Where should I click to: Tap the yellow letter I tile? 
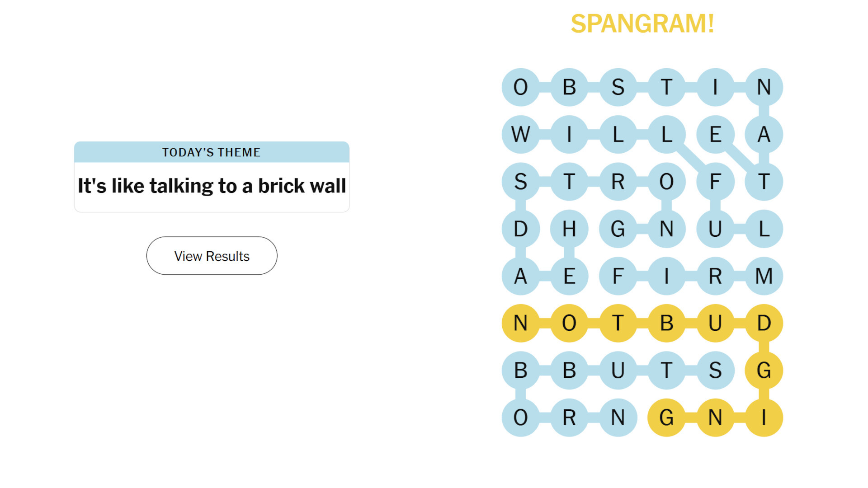764,418
